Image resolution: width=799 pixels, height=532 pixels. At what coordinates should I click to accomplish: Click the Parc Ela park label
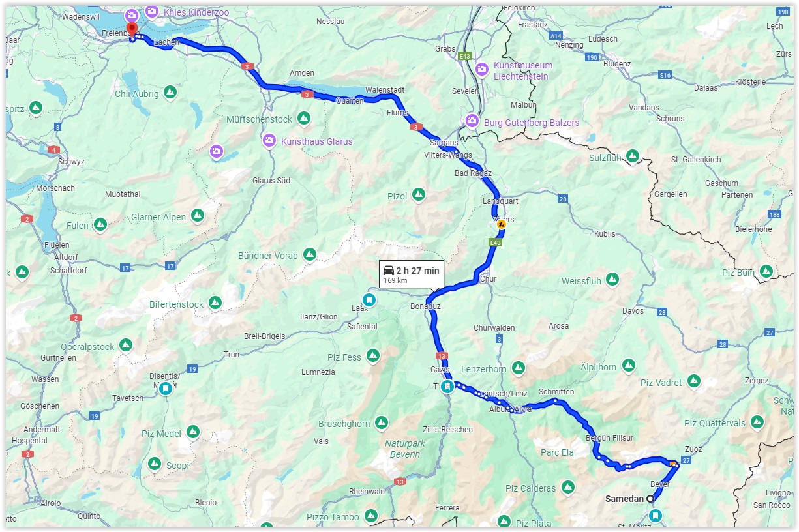(x=558, y=452)
